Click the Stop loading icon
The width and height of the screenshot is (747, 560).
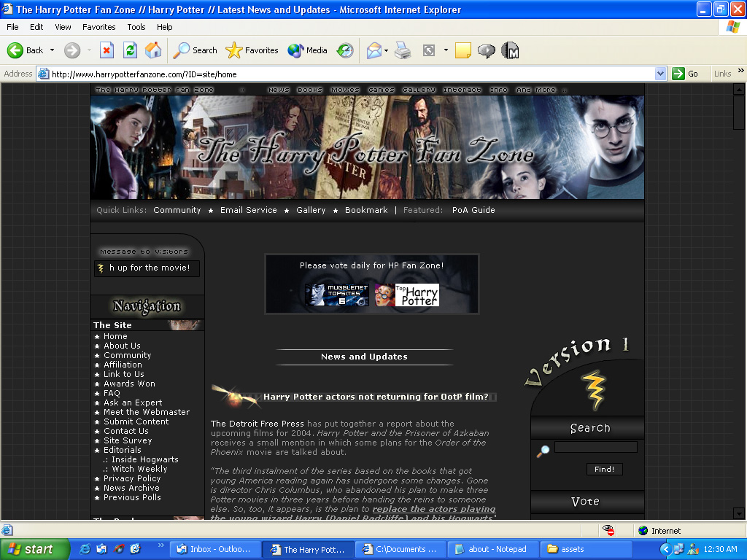(x=107, y=50)
